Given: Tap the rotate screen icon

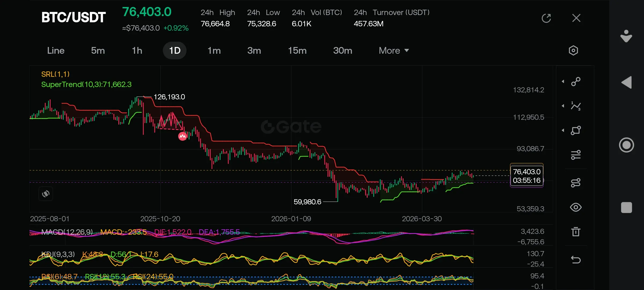Looking at the screenshot, I should (46, 194).
